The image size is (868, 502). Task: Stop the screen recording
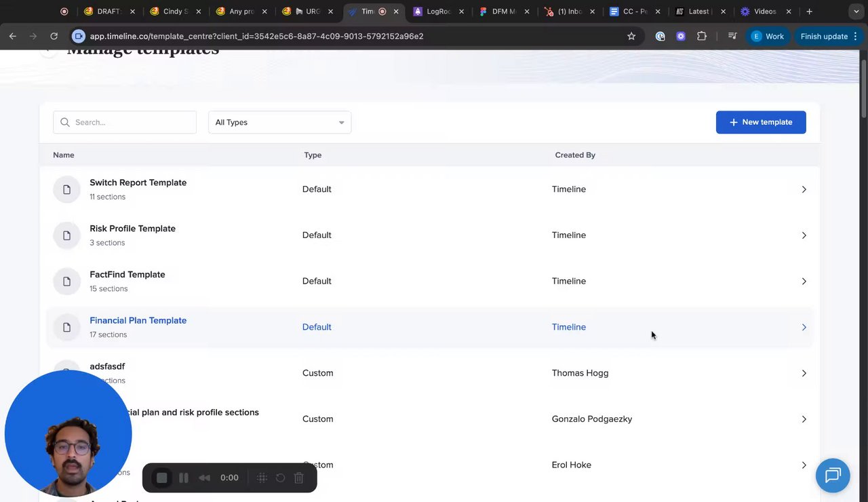click(162, 478)
